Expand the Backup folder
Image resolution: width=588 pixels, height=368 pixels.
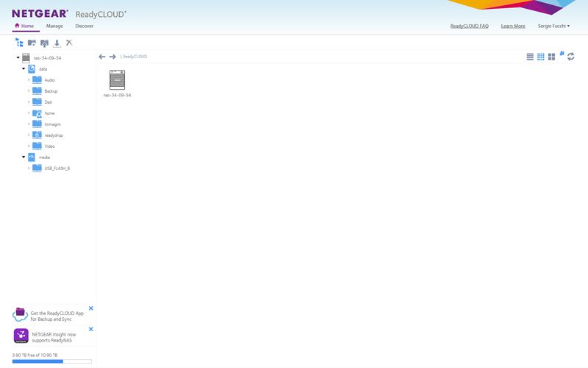click(x=29, y=91)
